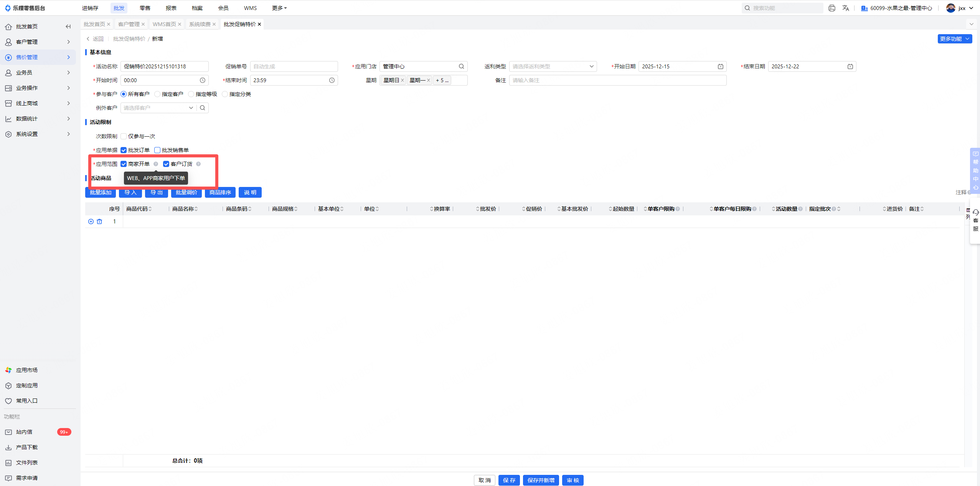
Task: Collapse the left sidebar with arrow icon
Action: [68, 26]
